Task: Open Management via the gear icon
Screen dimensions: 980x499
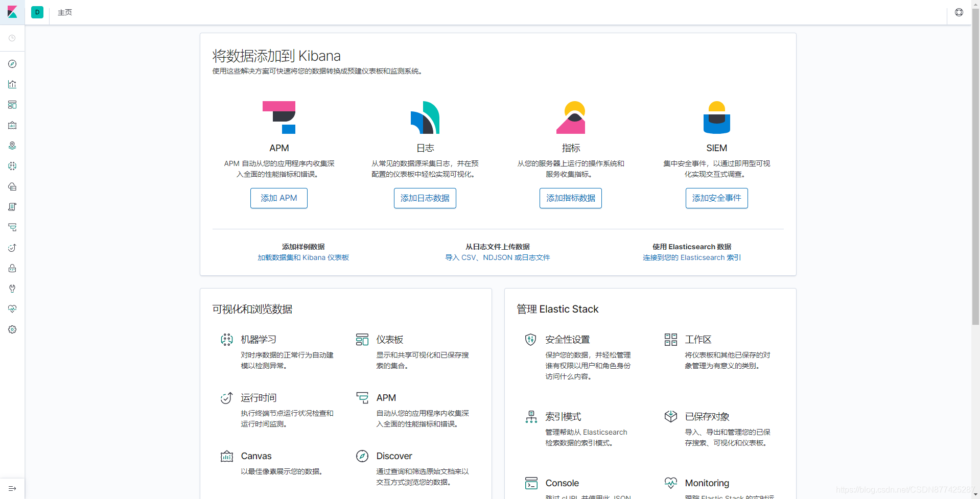Action: click(x=12, y=329)
